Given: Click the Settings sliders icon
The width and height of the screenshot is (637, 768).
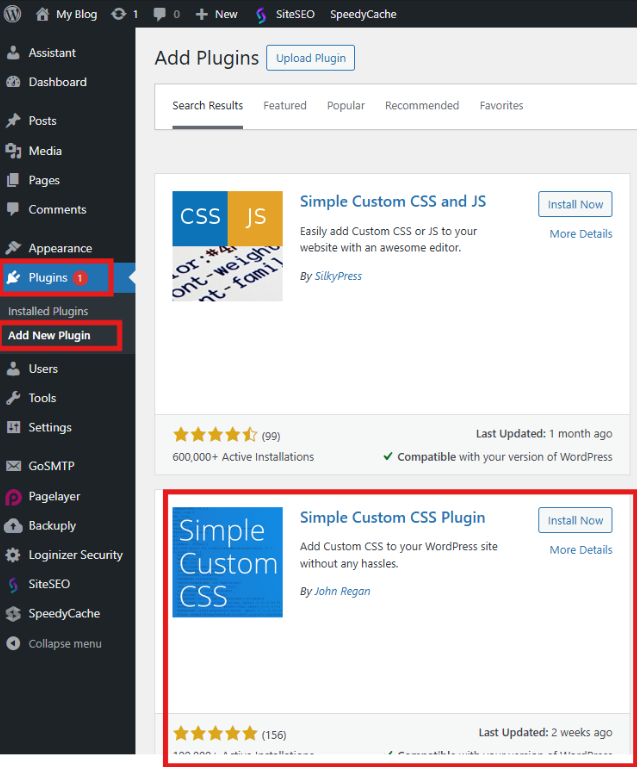Looking at the screenshot, I should click(13, 427).
